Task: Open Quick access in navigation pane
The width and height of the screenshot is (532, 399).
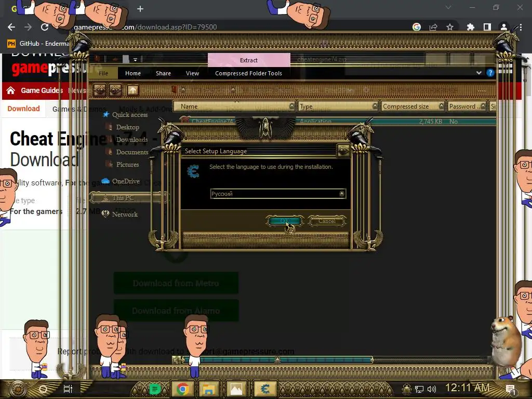Action: [x=129, y=115]
